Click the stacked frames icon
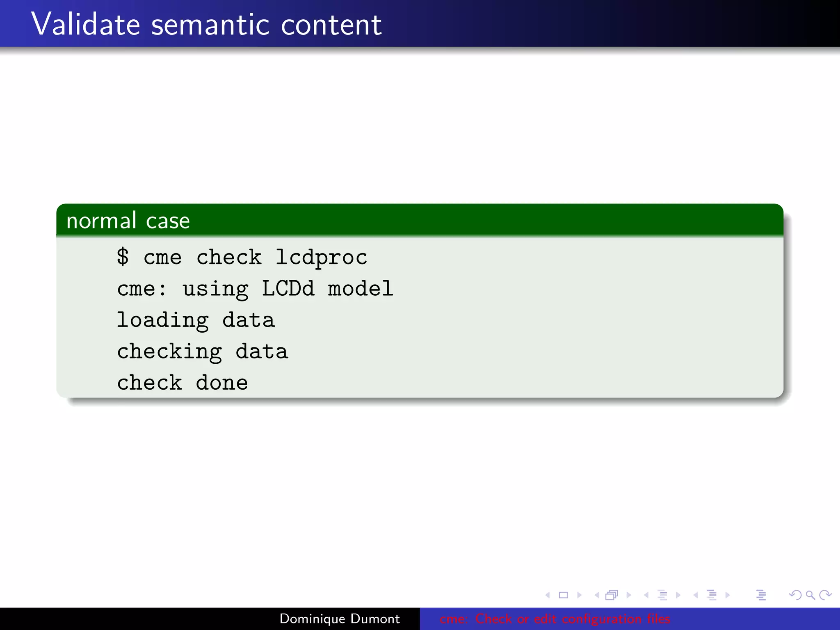 [612, 595]
